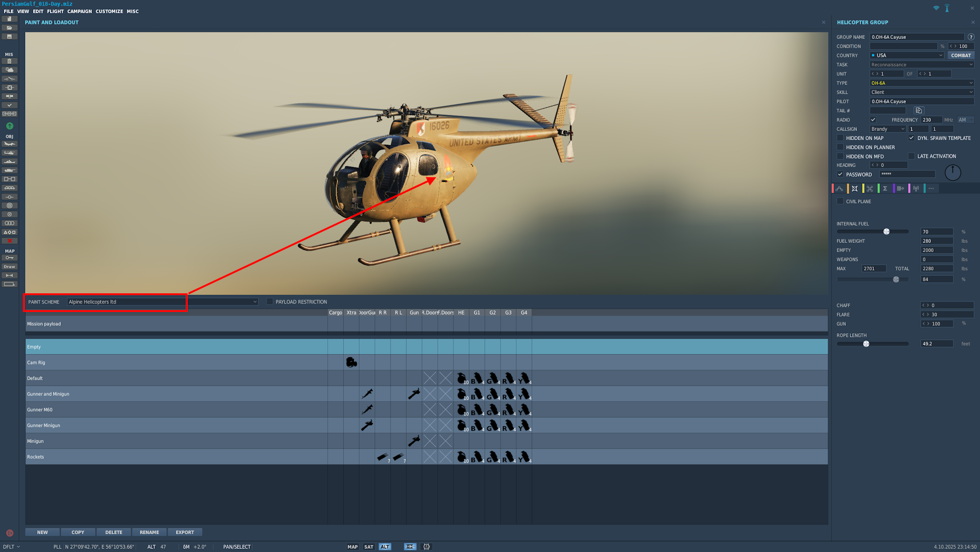This screenshot has width=980, height=552.
Task: Open the summary sigma tab icon
Action: tap(886, 189)
